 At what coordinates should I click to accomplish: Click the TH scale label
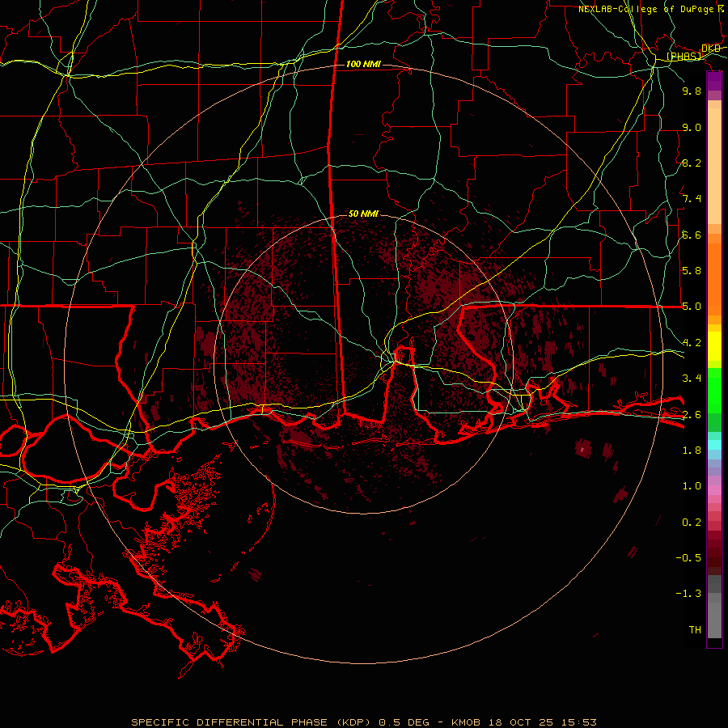pos(695,630)
